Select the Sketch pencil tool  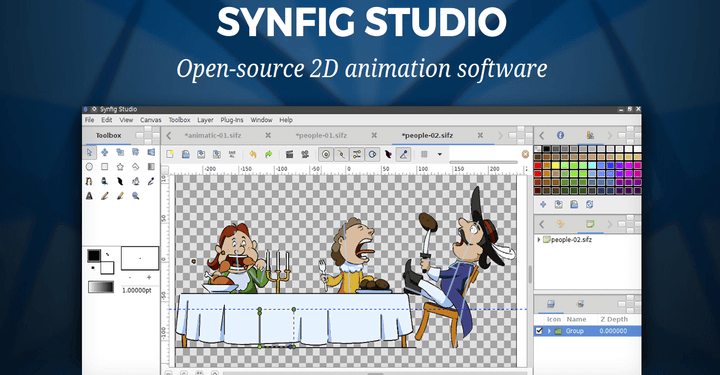pyautogui.click(x=105, y=196)
